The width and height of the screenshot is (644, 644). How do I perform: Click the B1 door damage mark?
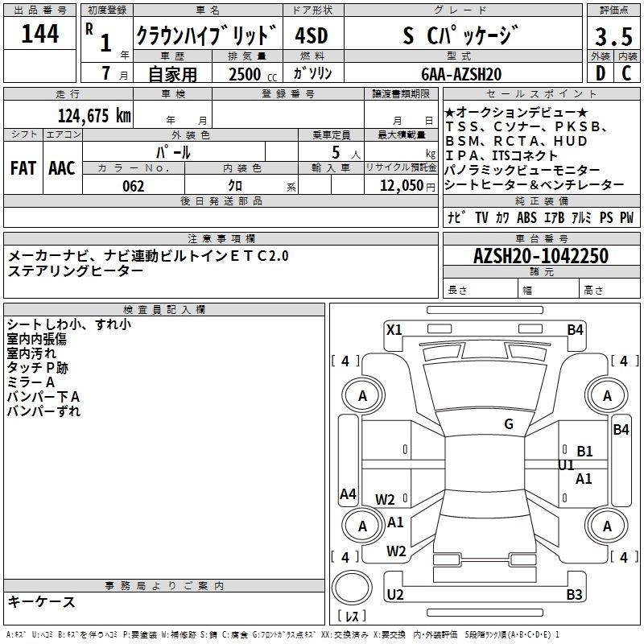tap(584, 451)
